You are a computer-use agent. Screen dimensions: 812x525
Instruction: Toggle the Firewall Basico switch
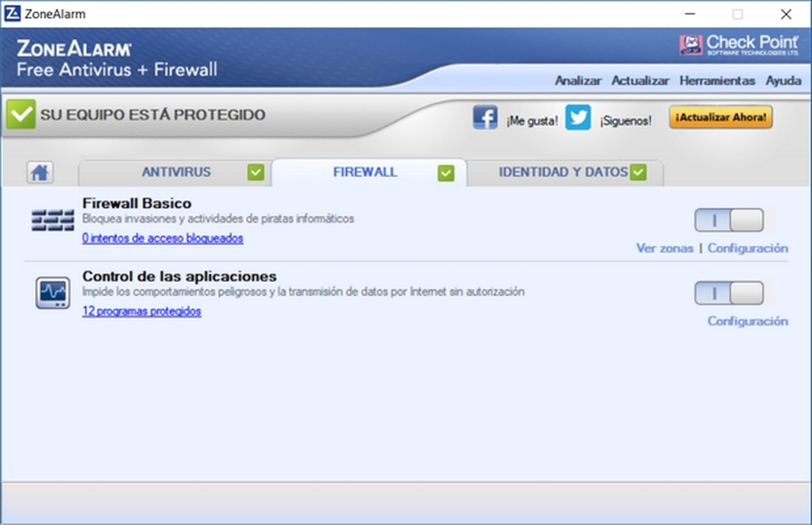click(729, 220)
